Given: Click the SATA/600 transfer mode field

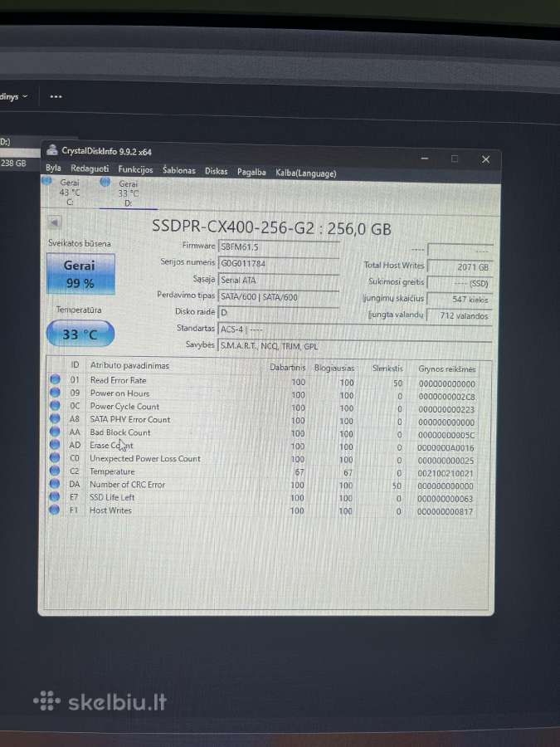Looking at the screenshot, I should [x=279, y=297].
